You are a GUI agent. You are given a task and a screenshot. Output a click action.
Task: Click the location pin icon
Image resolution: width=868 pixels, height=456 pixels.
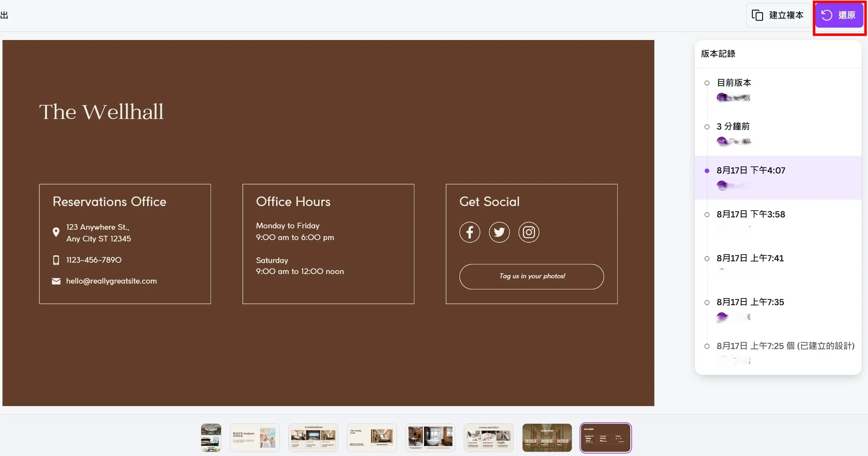click(56, 232)
